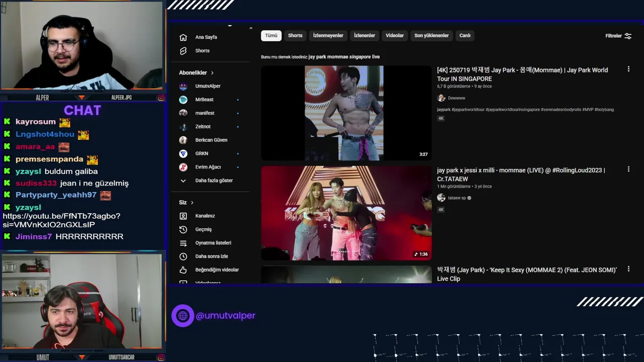
Task: Click the Abonelikler section header text
Action: click(193, 73)
